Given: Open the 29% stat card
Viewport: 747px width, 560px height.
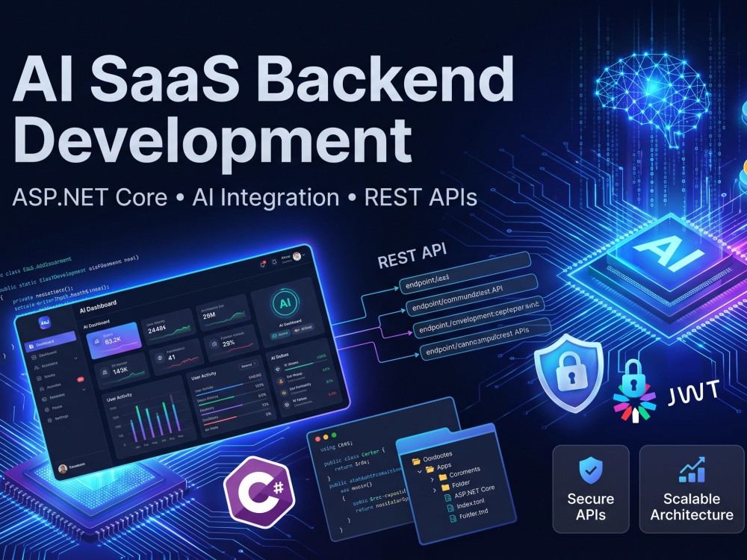Looking at the screenshot, I should click(x=230, y=342).
